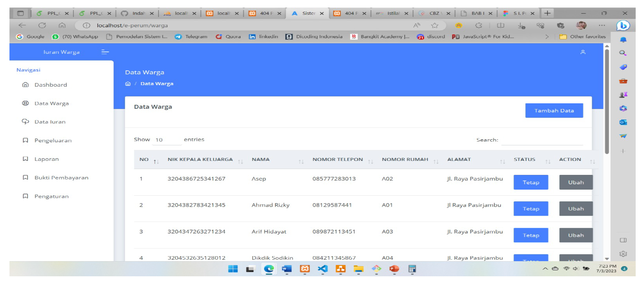
Task: Click the browser refresh icon
Action: click(42, 25)
